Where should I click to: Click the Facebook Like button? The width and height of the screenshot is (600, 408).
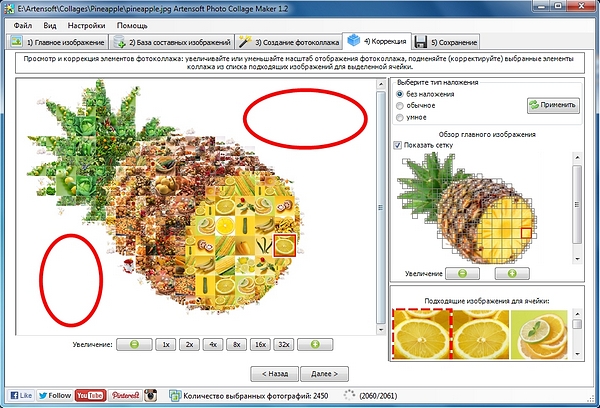pos(21,395)
